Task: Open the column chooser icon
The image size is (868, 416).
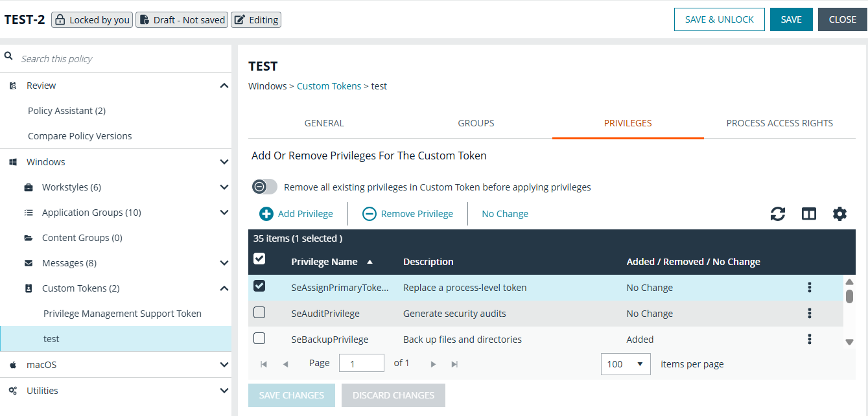Action: click(x=808, y=214)
